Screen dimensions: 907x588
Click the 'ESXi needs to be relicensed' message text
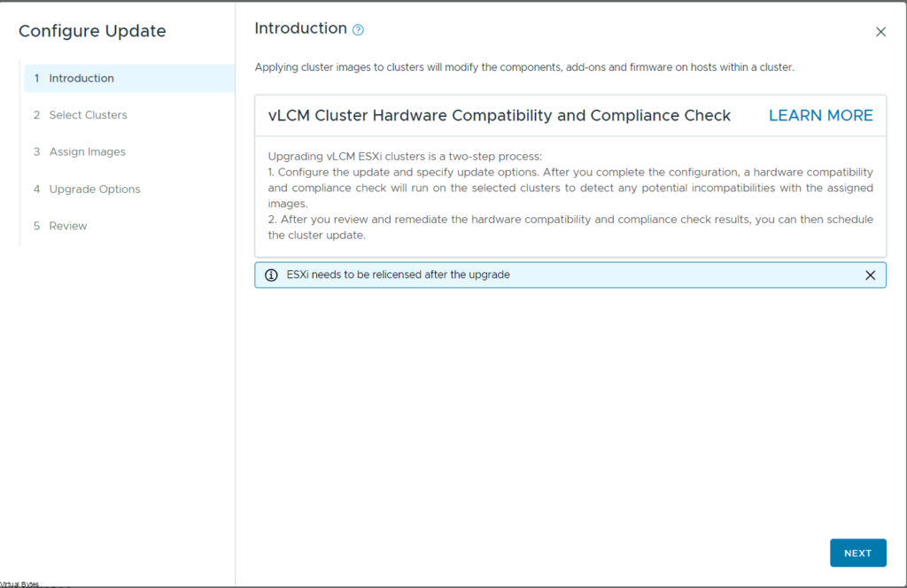click(x=398, y=275)
